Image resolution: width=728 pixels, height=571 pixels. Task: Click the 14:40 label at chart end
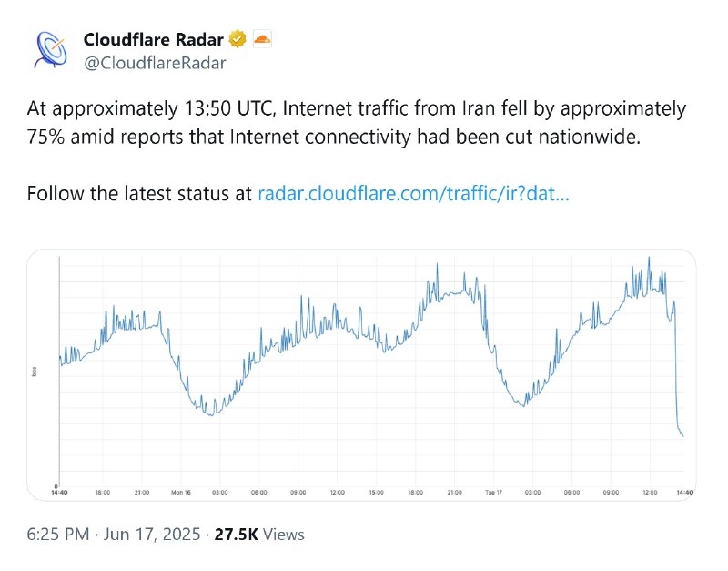pyautogui.click(x=684, y=493)
